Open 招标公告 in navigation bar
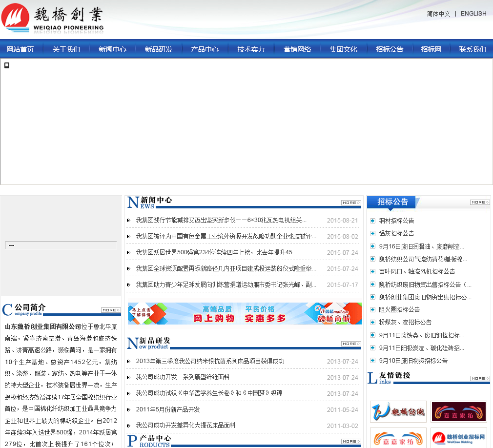Viewport: 493px width, 448px height. pos(390,49)
